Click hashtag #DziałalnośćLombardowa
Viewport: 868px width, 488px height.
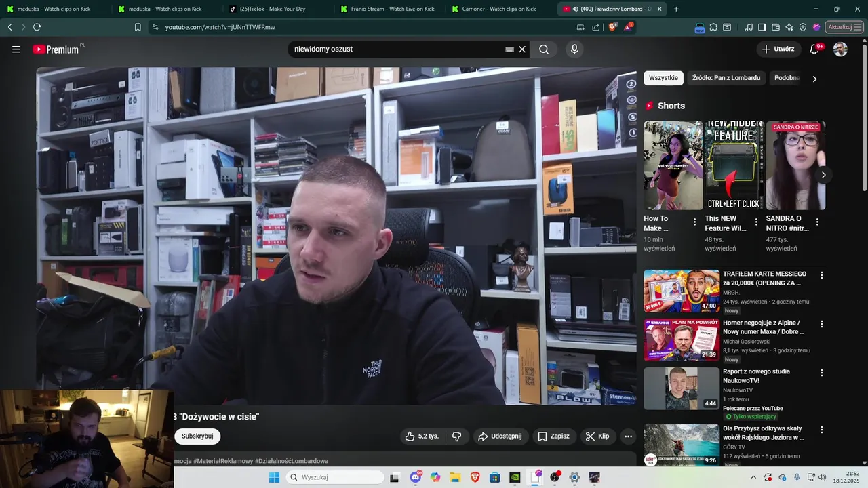[x=292, y=461]
